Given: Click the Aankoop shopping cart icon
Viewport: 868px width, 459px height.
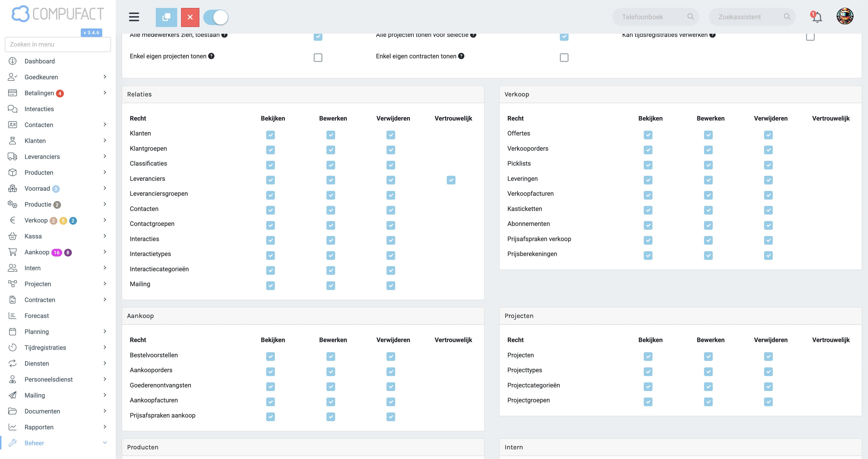Looking at the screenshot, I should click(13, 252).
